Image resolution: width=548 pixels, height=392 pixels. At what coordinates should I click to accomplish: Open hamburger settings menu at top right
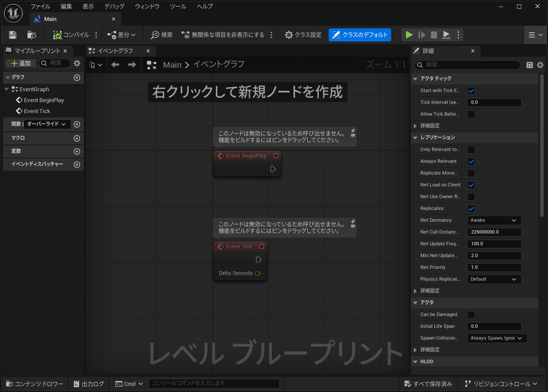[535, 35]
